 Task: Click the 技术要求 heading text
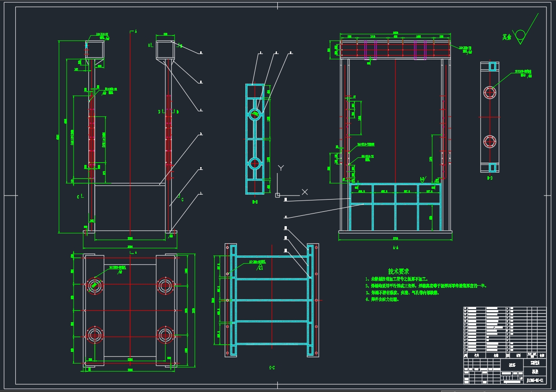[x=398, y=272]
